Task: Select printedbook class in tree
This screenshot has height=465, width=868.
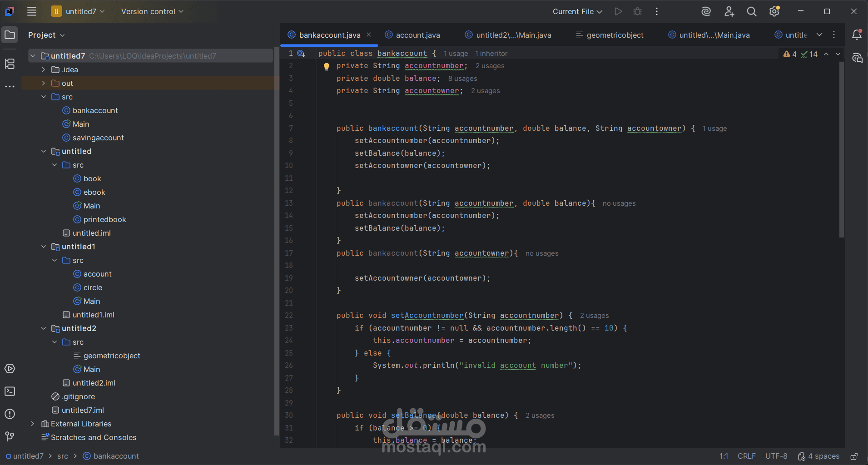Action: 99,219
